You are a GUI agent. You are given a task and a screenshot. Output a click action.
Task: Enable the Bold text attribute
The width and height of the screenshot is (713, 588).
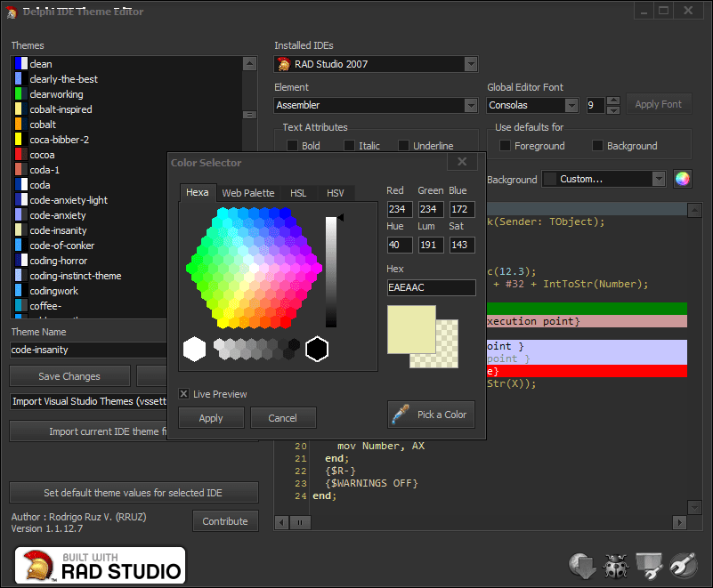pyautogui.click(x=293, y=145)
